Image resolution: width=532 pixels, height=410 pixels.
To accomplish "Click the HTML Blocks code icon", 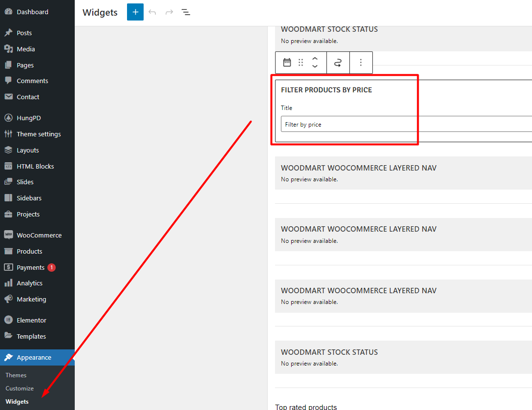I will pos(8,166).
